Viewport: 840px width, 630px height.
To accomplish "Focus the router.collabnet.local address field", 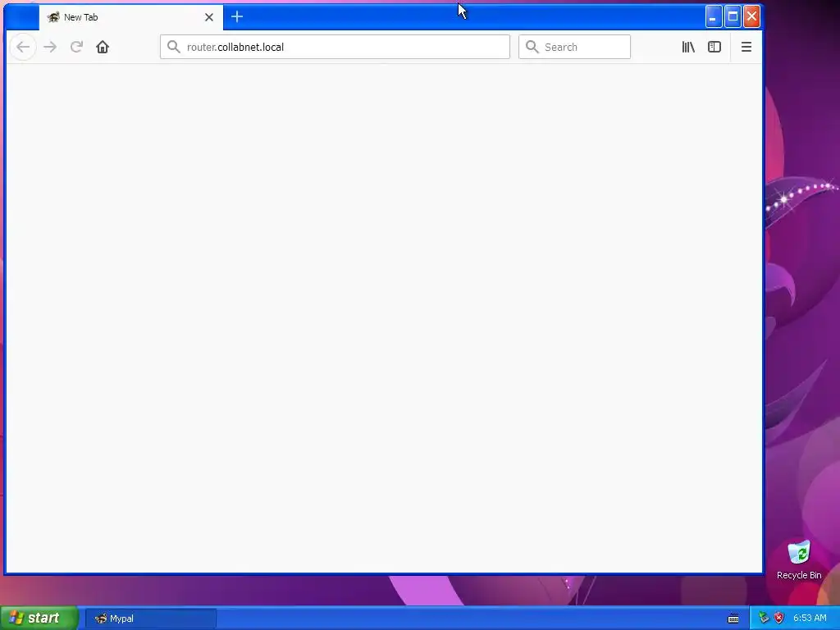I will point(335,47).
